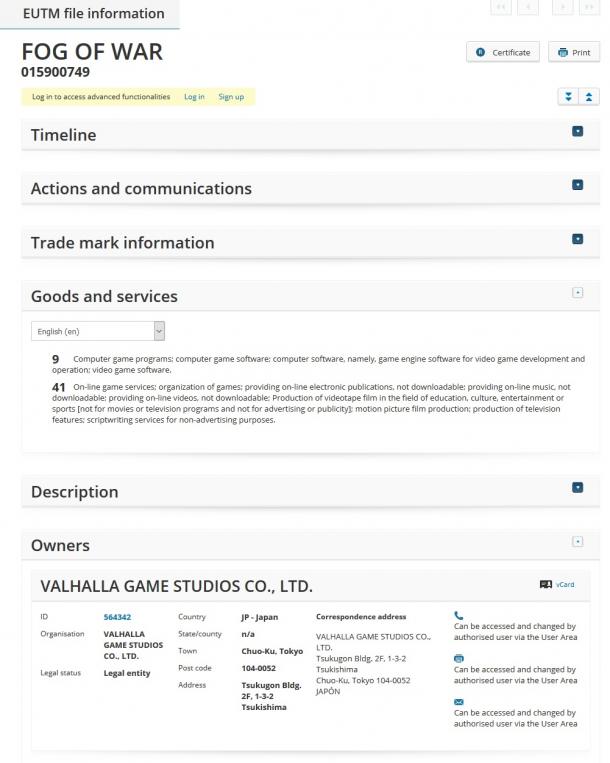Click the Certificate button
Screen dimensions: 610x763
(502, 52)
